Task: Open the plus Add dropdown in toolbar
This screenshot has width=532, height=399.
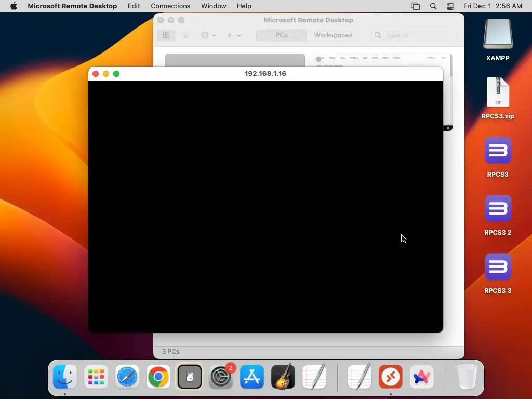Action: (x=233, y=35)
